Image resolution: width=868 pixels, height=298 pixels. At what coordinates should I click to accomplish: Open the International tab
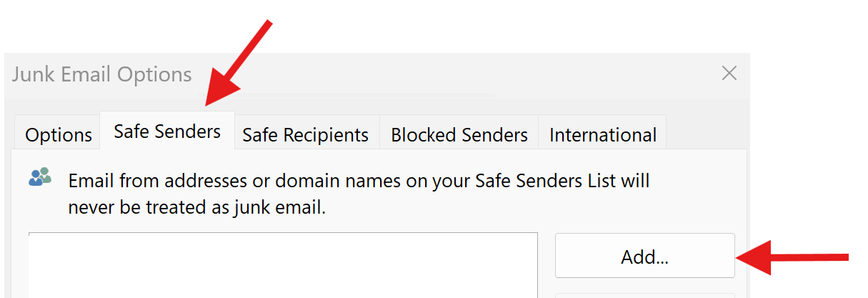coord(603,135)
